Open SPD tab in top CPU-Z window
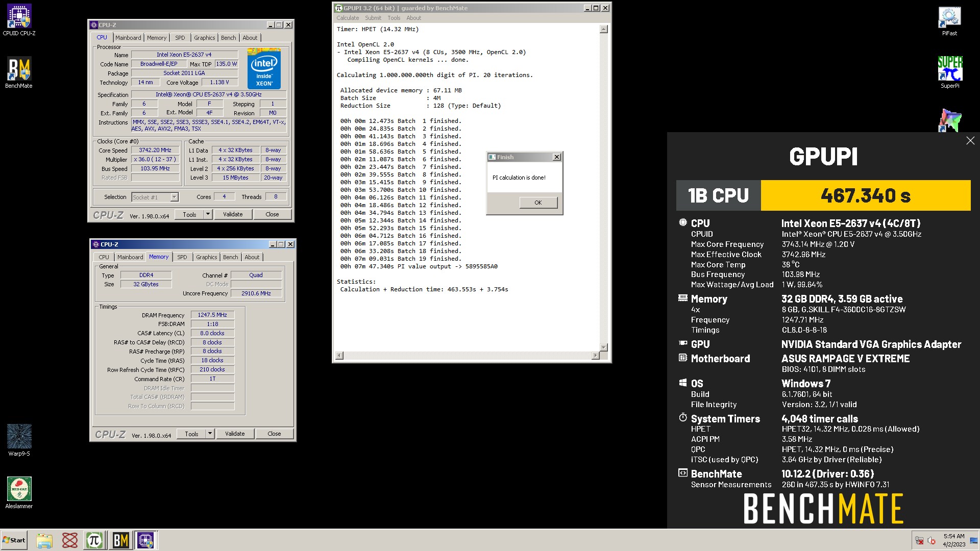Image resolution: width=980 pixels, height=551 pixels. point(180,38)
